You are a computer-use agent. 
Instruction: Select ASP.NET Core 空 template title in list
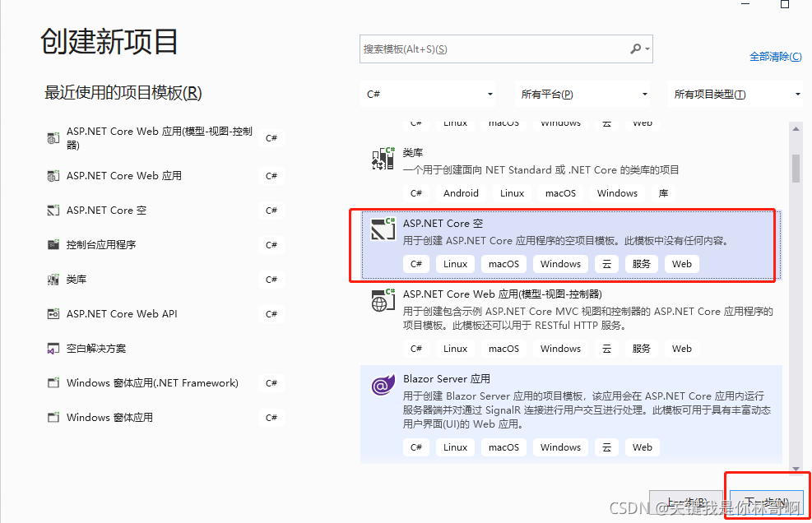[443, 223]
